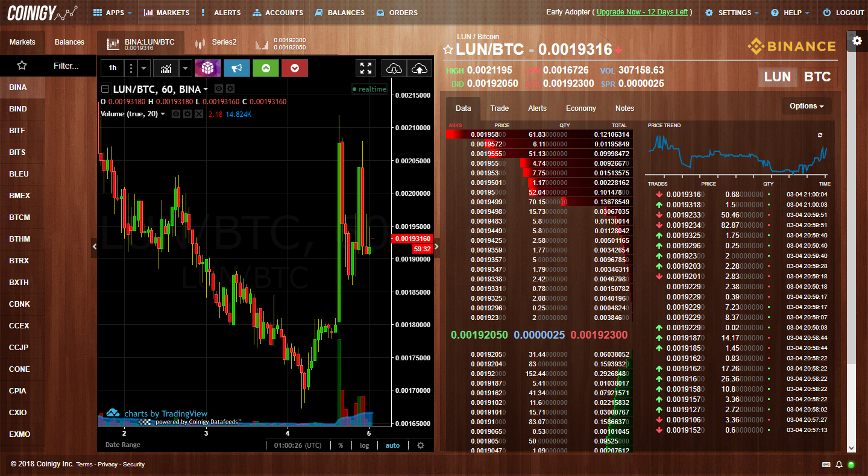Open the ALERTS menu
868x476 pixels.
(x=221, y=12)
